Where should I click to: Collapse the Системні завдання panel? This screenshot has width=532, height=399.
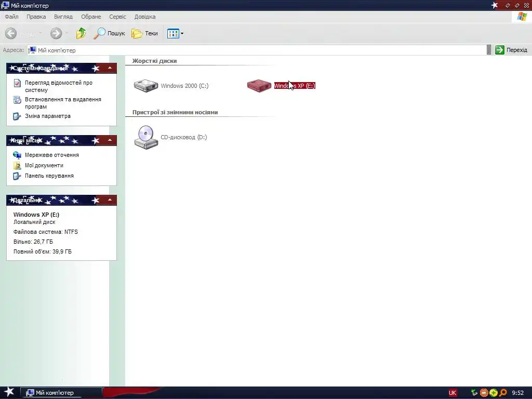point(110,68)
